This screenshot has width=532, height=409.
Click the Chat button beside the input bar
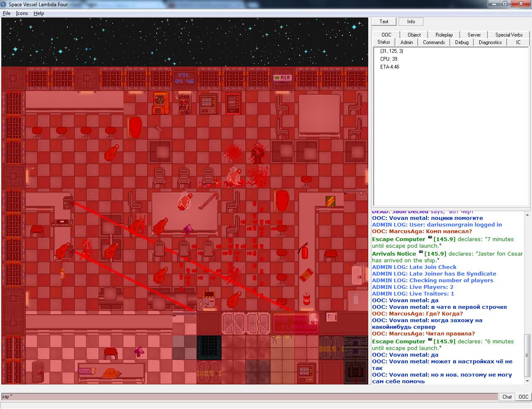coord(507,397)
